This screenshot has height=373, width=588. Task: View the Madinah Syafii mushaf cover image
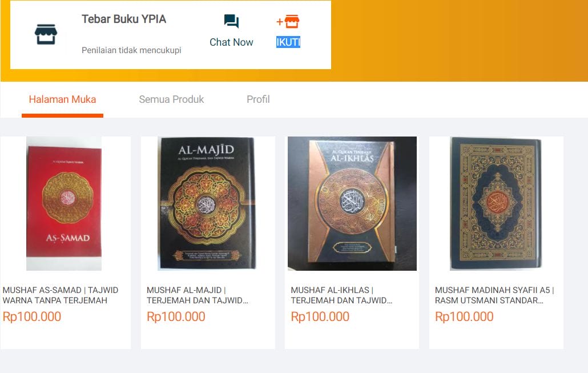pos(496,203)
